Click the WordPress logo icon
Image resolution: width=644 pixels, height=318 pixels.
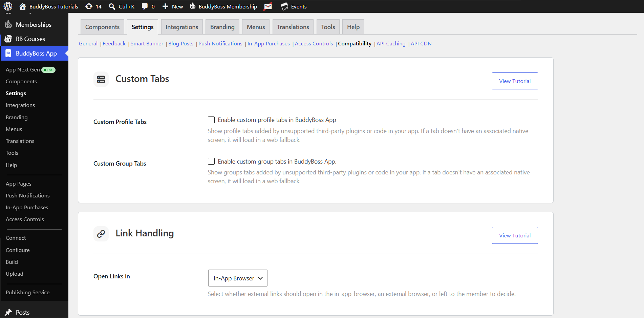[x=8, y=6]
